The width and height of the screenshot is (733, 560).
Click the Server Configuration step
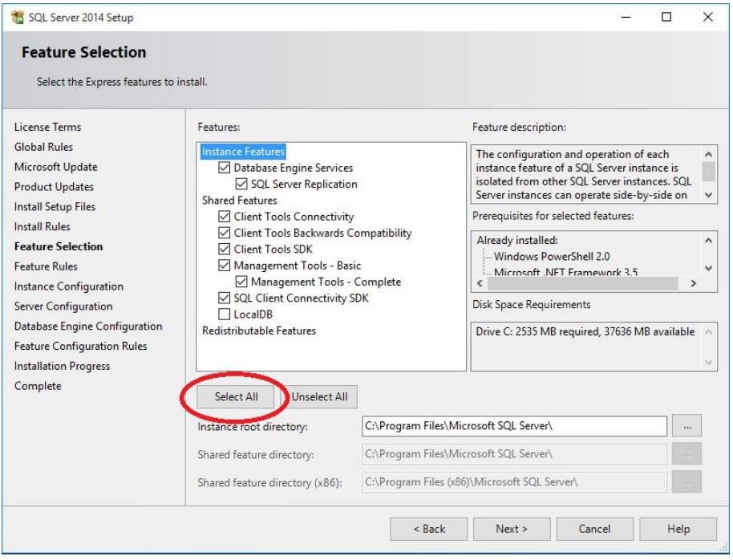pyautogui.click(x=63, y=306)
